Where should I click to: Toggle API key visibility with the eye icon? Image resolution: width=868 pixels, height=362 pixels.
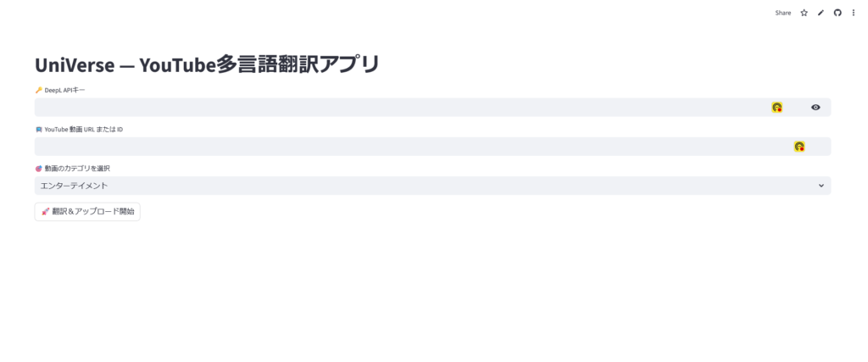[x=815, y=108]
